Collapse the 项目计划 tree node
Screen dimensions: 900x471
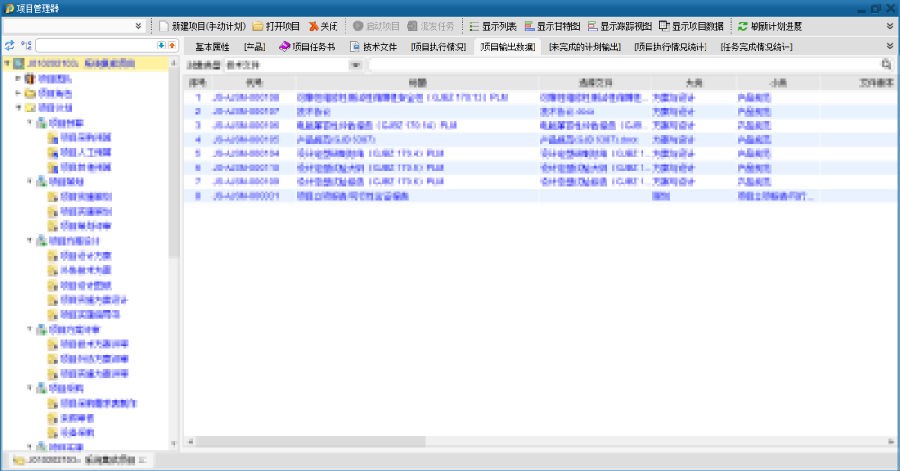(17, 107)
